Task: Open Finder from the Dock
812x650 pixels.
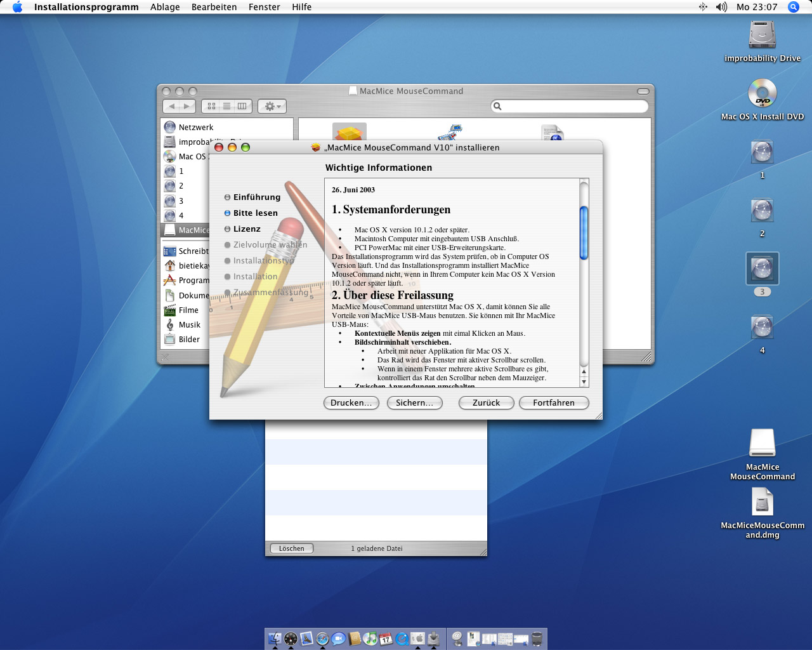Action: [275, 639]
